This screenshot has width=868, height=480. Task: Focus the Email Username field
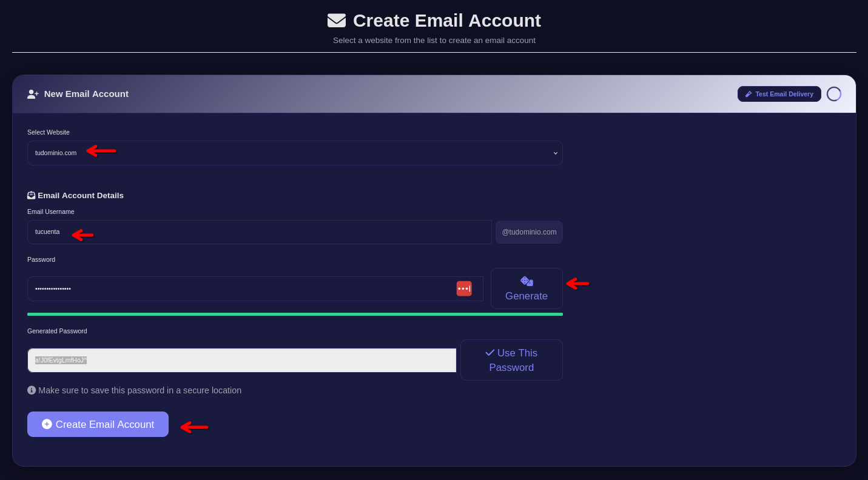pos(260,232)
